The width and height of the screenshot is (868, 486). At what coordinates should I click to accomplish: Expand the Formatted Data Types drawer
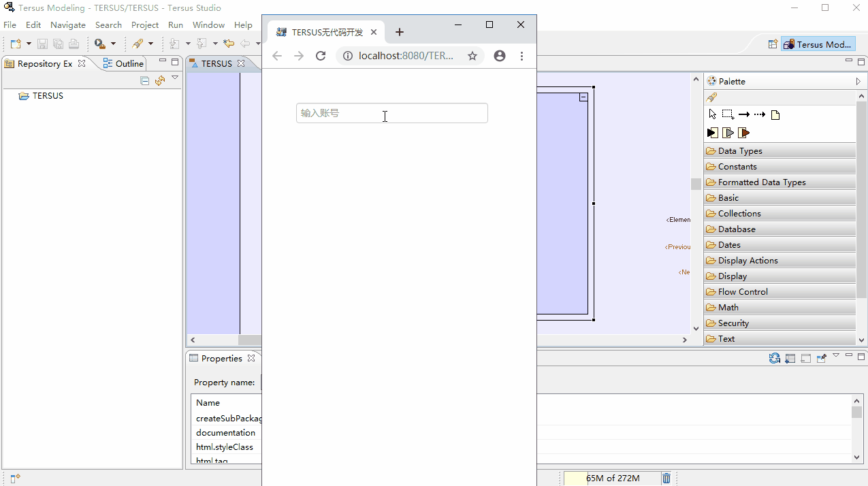tap(779, 182)
